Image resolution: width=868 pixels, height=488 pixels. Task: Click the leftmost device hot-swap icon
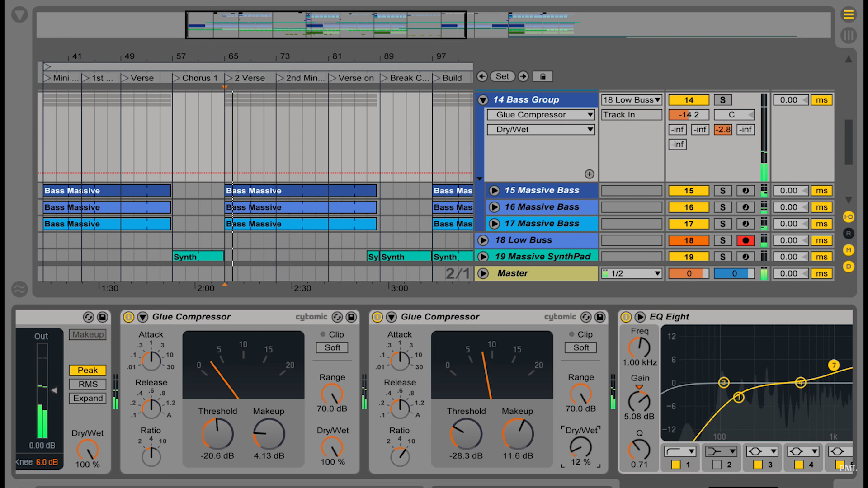[88, 317]
